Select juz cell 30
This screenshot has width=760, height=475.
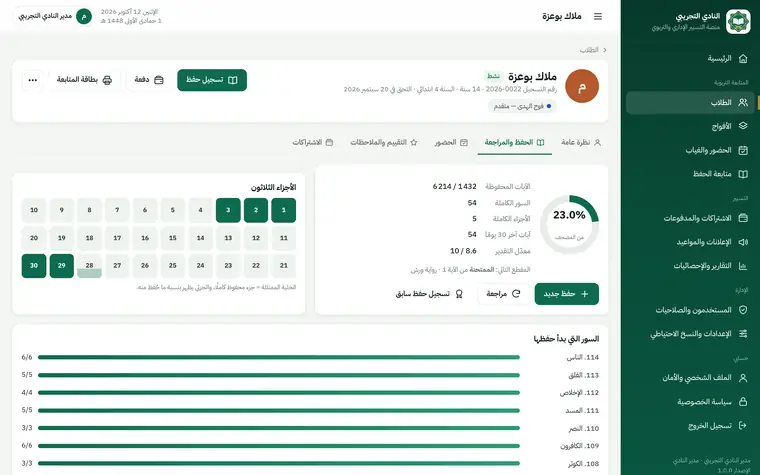coord(34,266)
